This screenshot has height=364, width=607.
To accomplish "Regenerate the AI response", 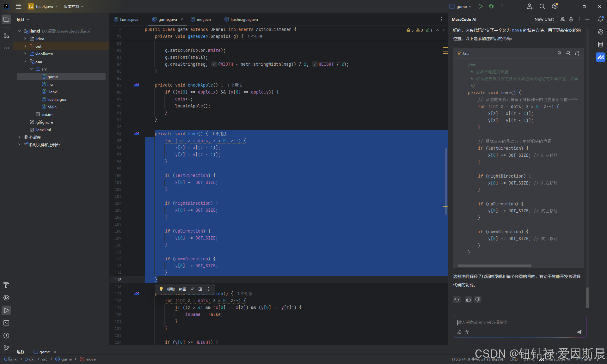I will tap(457, 300).
